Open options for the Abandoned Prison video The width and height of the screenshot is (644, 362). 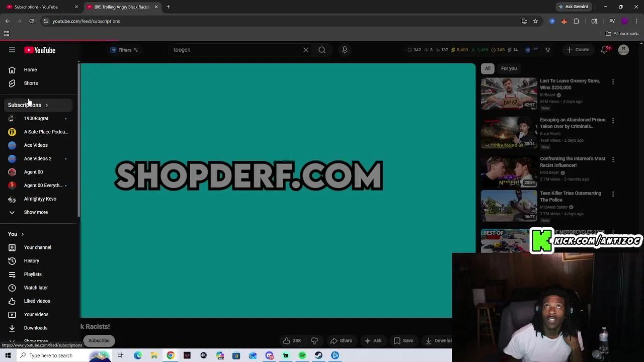point(613,121)
